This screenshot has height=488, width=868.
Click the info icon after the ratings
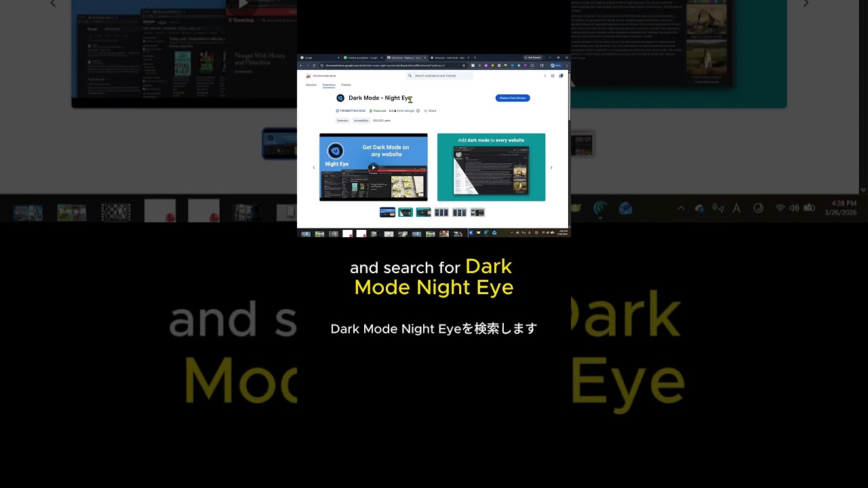pyautogui.click(x=418, y=110)
